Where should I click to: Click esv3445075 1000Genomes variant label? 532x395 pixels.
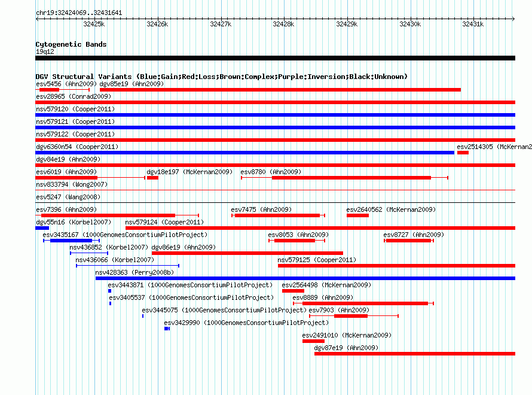coord(224,310)
